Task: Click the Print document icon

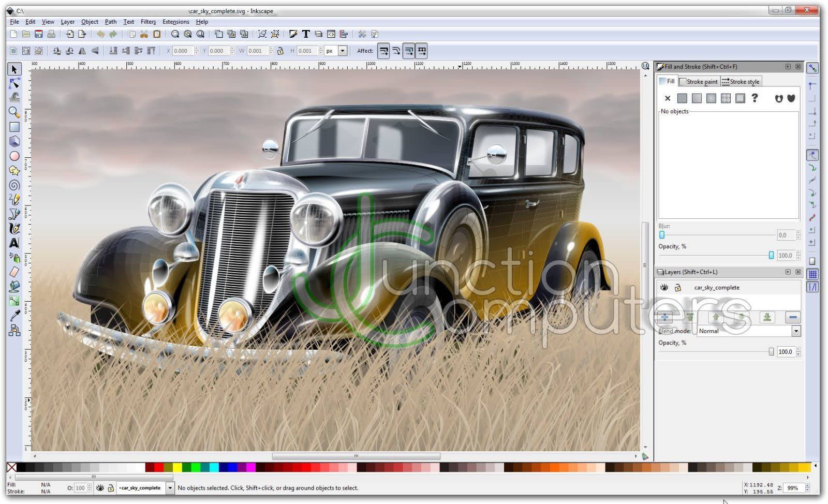Action: click(51, 34)
